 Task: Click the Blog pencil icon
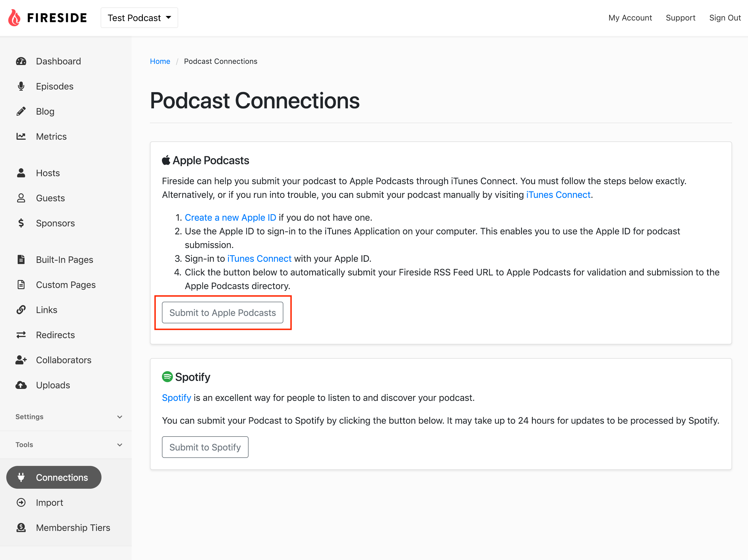pos(21,111)
